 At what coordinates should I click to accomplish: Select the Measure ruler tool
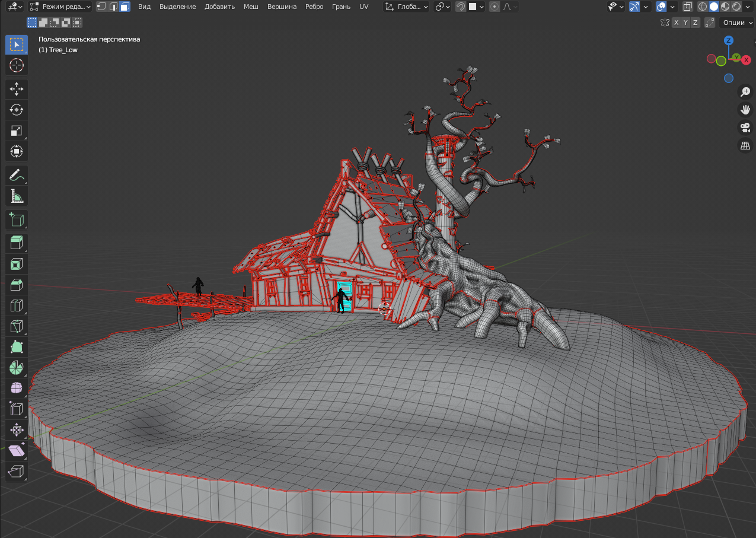pyautogui.click(x=17, y=195)
